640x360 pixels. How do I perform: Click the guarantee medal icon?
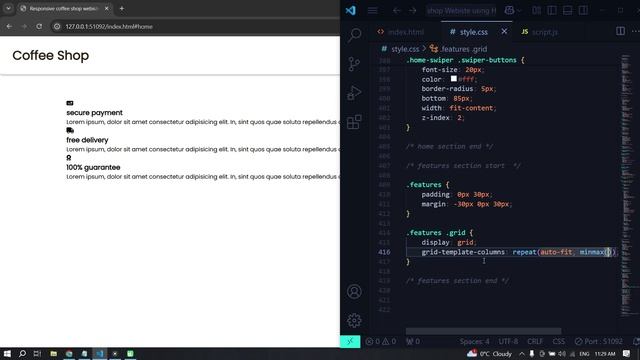coord(69,158)
